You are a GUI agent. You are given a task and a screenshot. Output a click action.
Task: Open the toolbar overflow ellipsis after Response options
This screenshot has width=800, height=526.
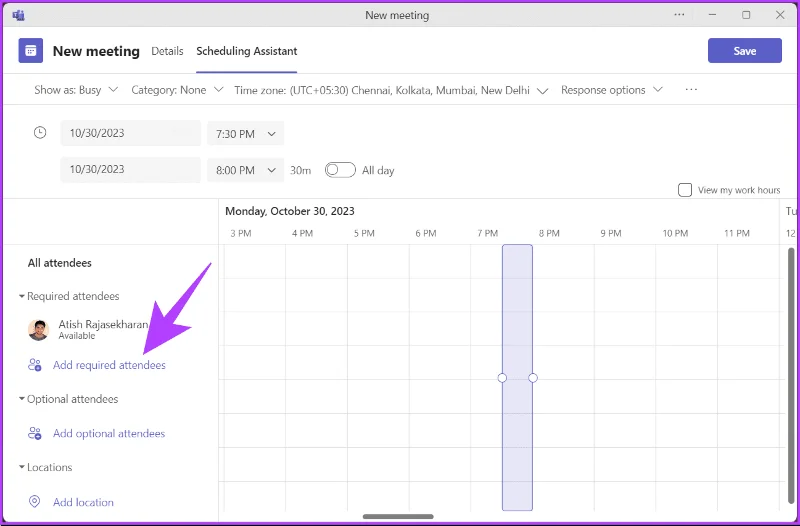pos(691,90)
